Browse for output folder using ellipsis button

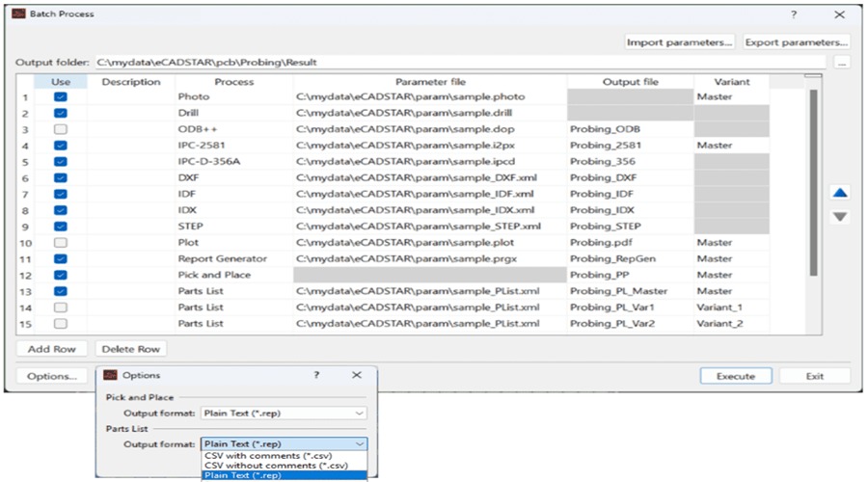click(841, 63)
